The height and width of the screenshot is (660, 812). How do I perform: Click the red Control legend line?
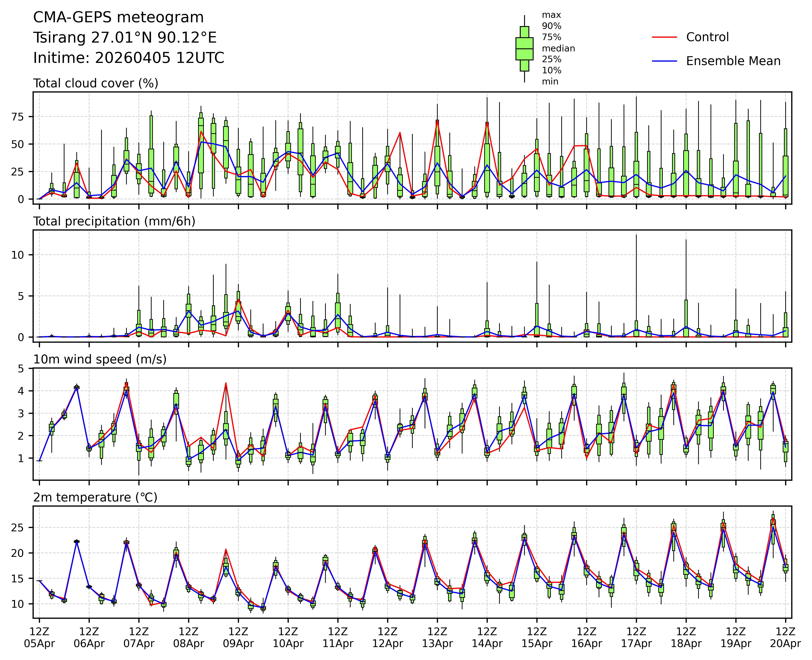click(664, 37)
